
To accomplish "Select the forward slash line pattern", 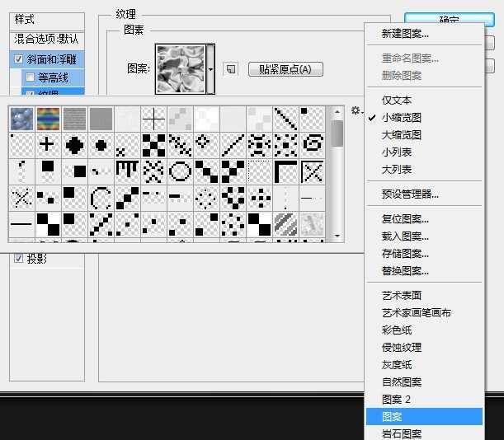I will point(233,145).
